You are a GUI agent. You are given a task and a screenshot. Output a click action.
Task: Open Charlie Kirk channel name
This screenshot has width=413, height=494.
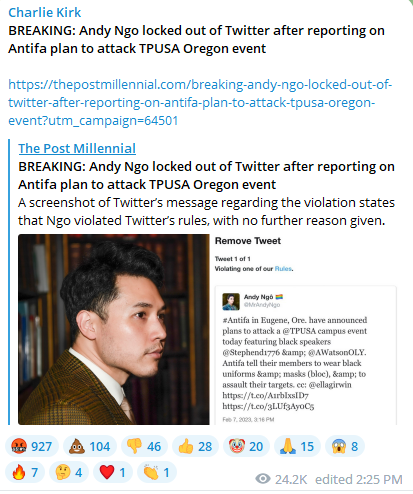(45, 12)
